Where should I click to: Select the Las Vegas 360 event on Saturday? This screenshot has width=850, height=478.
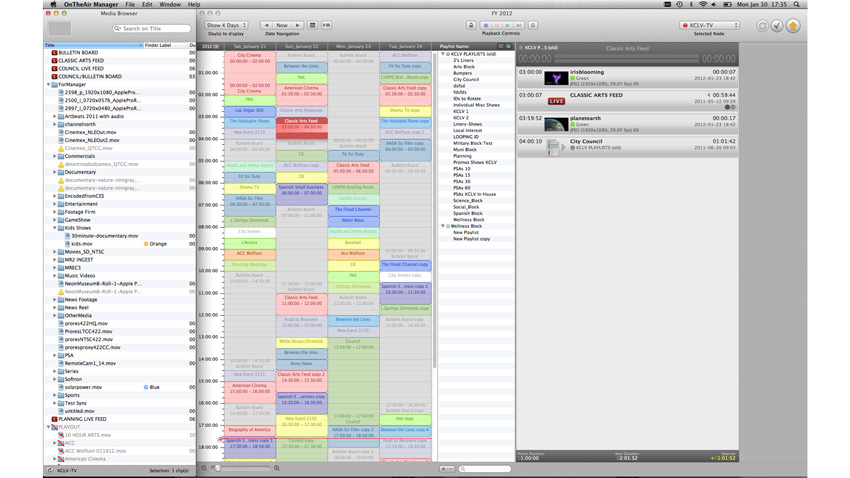[x=249, y=111]
